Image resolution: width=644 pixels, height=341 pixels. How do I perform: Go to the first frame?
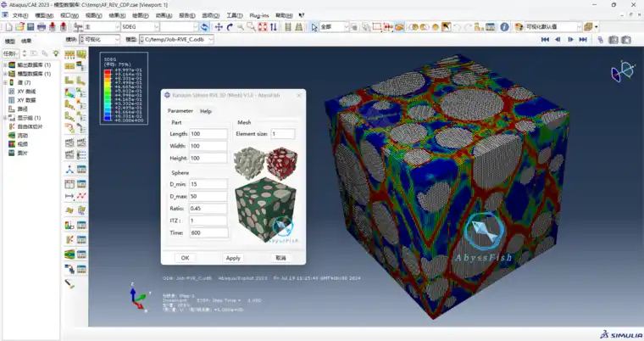click(545, 40)
